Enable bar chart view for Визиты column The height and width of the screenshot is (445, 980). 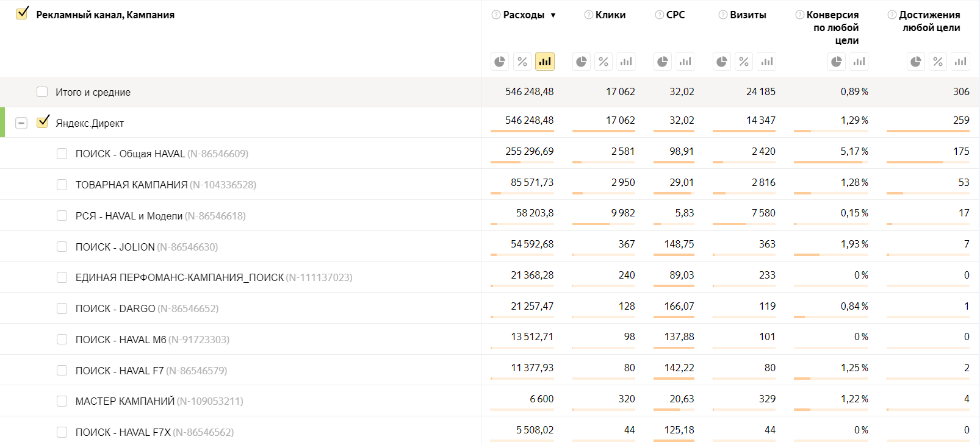coord(767,62)
